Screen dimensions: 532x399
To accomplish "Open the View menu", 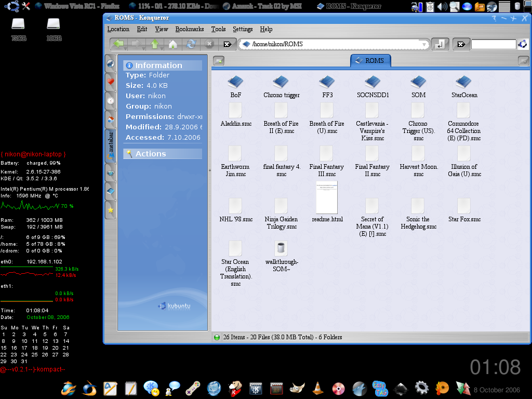I will click(x=162, y=29).
